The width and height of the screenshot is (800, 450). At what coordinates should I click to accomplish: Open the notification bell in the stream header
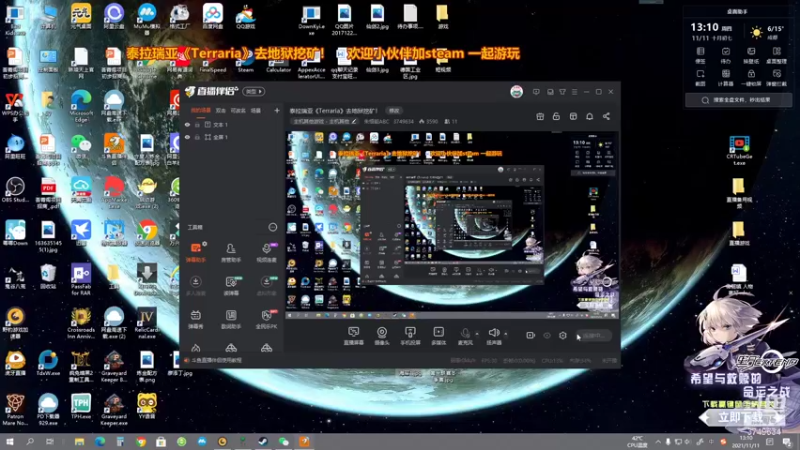pos(589,116)
